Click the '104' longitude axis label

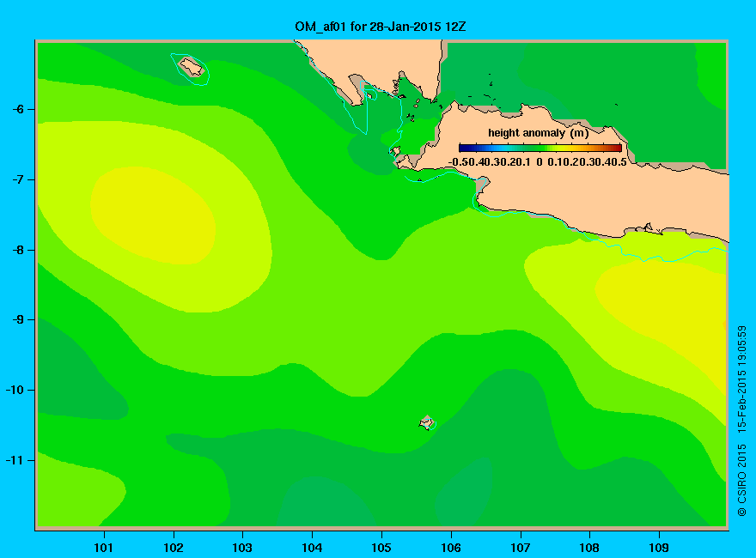pos(312,548)
